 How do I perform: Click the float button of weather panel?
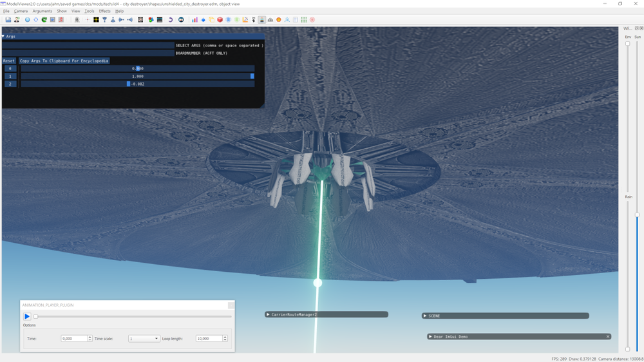click(x=637, y=28)
